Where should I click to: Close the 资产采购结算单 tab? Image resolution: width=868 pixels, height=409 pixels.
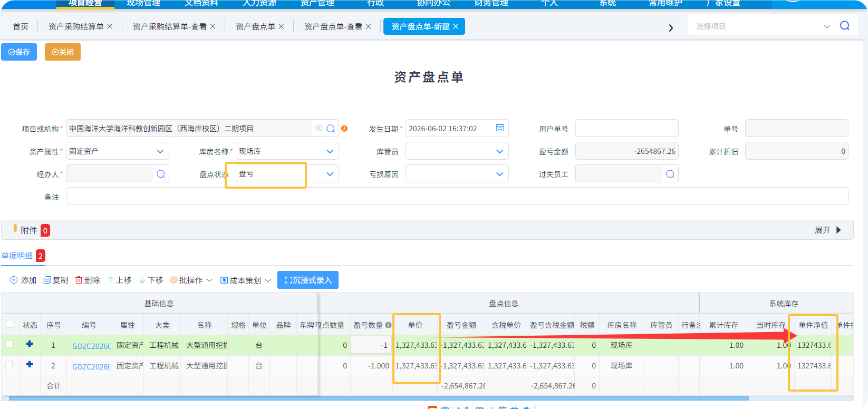110,26
